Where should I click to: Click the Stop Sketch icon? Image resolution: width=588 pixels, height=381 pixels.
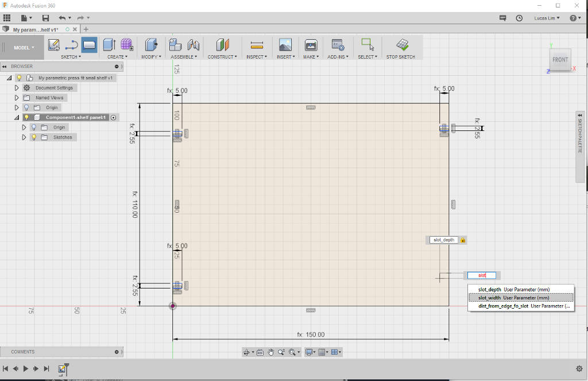(403, 45)
